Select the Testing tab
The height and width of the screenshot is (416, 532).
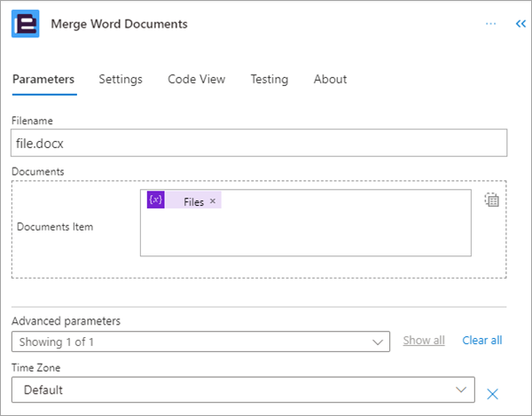click(269, 79)
